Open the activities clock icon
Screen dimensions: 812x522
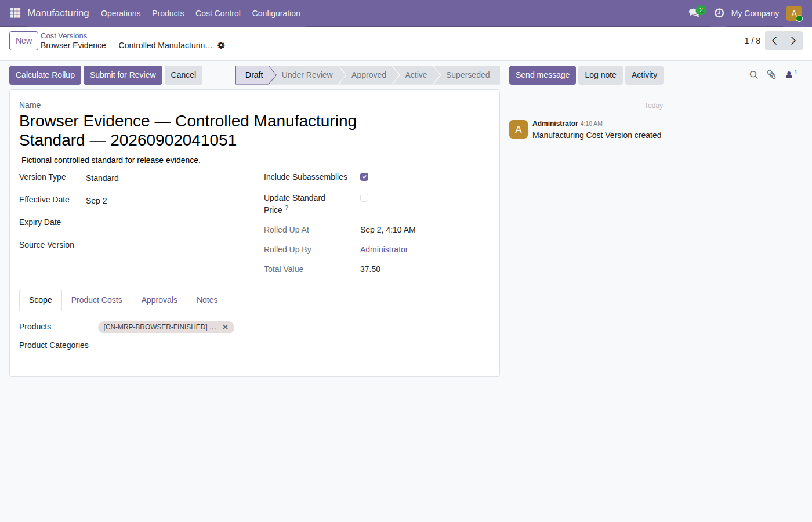pyautogui.click(x=719, y=13)
